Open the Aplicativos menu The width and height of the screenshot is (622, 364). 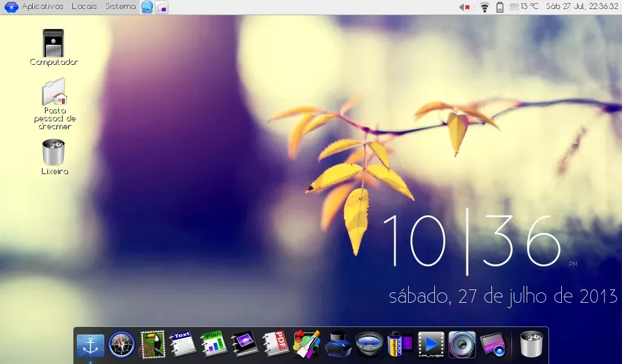click(42, 7)
